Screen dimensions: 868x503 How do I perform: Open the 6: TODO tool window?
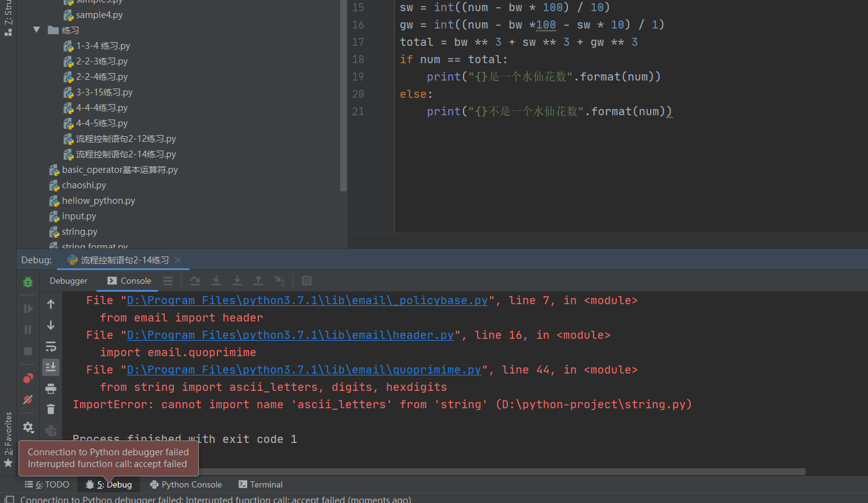click(x=47, y=484)
